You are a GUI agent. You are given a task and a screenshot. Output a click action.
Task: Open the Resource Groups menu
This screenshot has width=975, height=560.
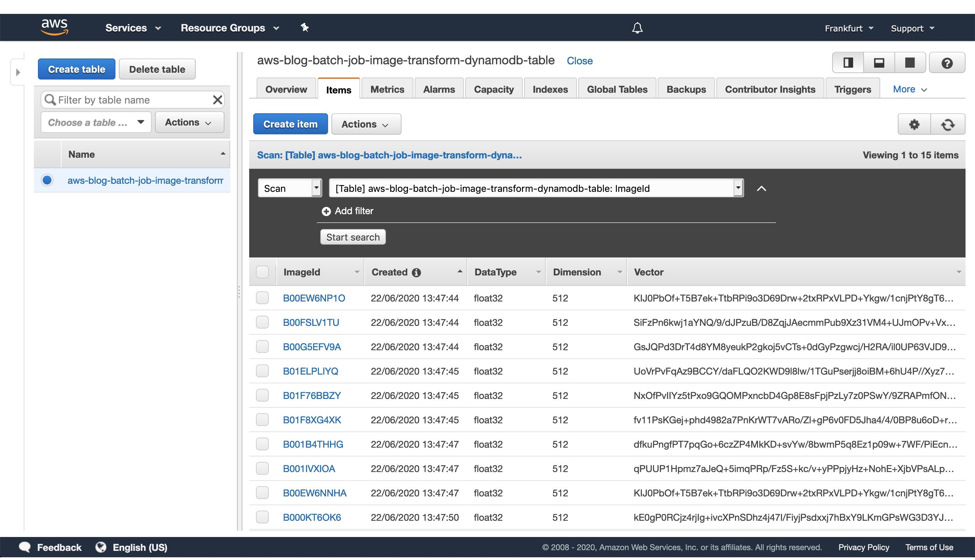[x=230, y=28]
